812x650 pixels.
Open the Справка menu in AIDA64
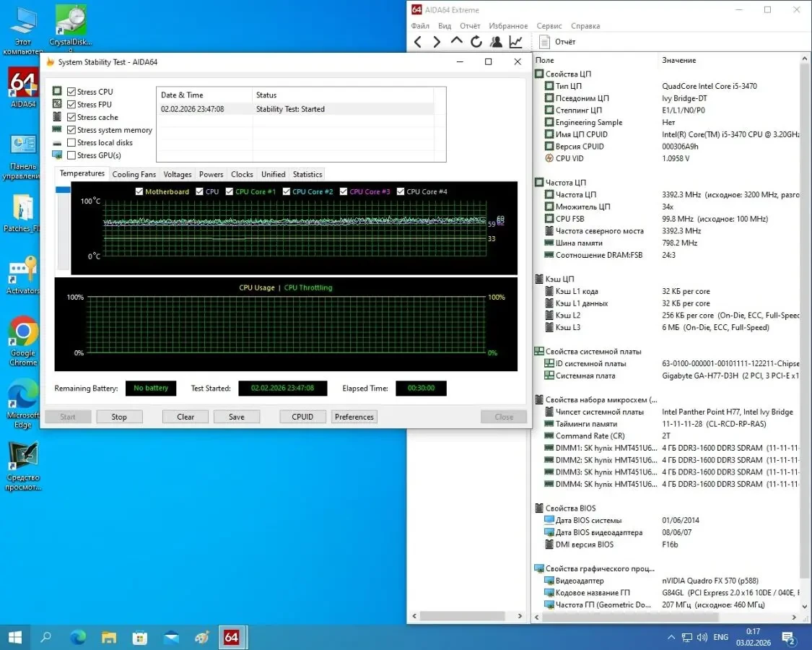pos(585,26)
